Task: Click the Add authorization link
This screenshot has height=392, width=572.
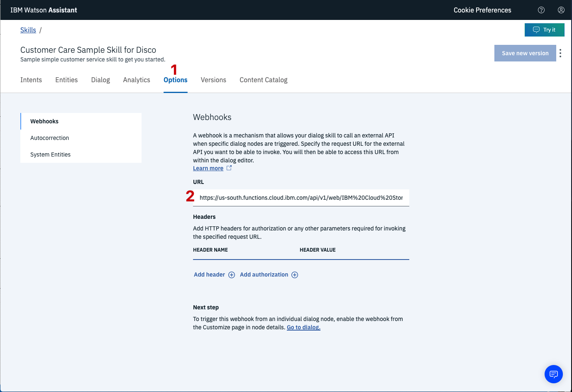Action: pos(264,274)
